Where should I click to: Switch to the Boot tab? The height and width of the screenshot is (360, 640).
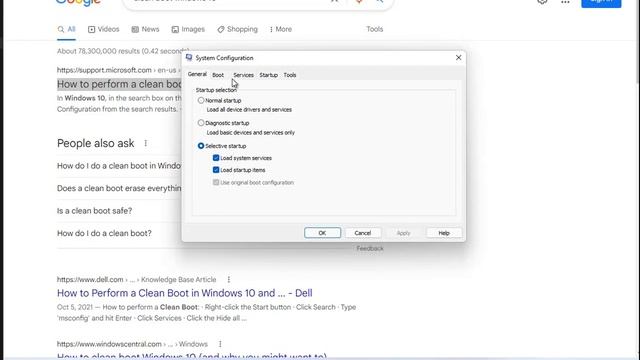(x=218, y=75)
